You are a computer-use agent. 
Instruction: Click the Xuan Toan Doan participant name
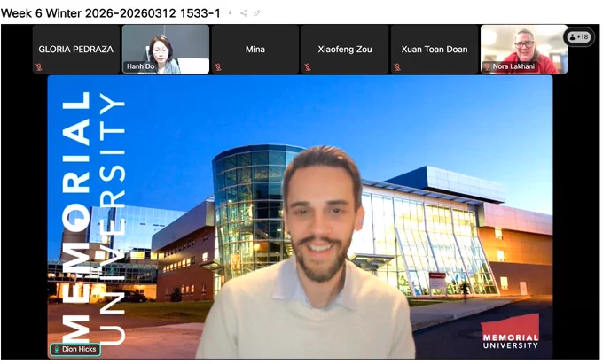(435, 49)
